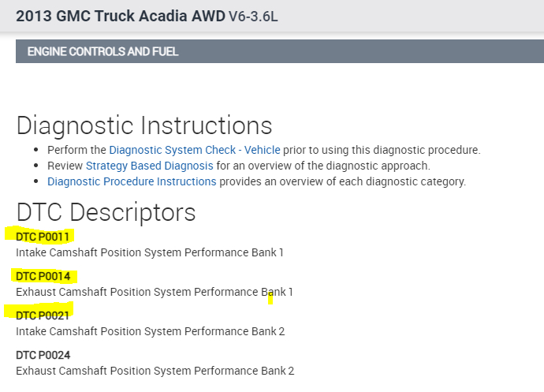
Task: Select the DTC P0024 code
Action: [43, 355]
